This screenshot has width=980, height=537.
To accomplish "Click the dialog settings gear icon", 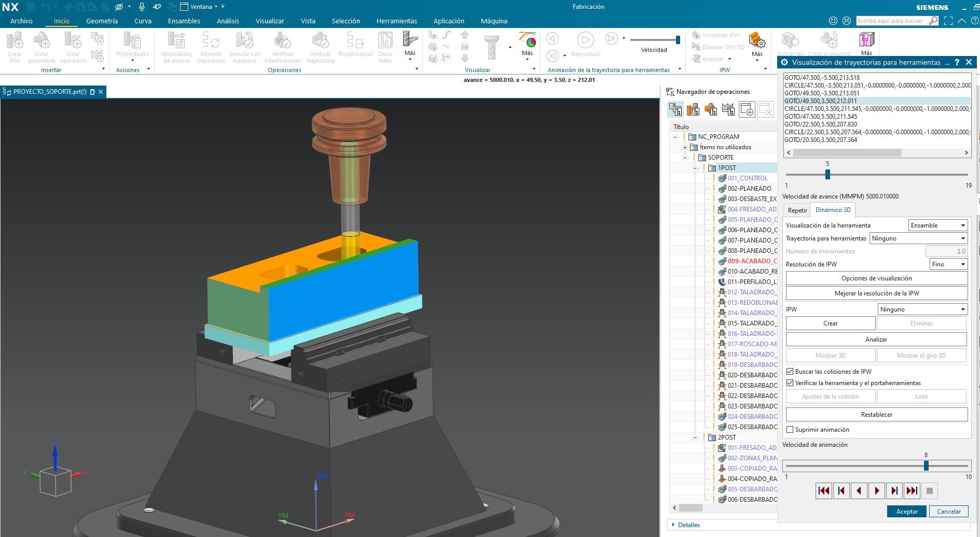I will [784, 62].
